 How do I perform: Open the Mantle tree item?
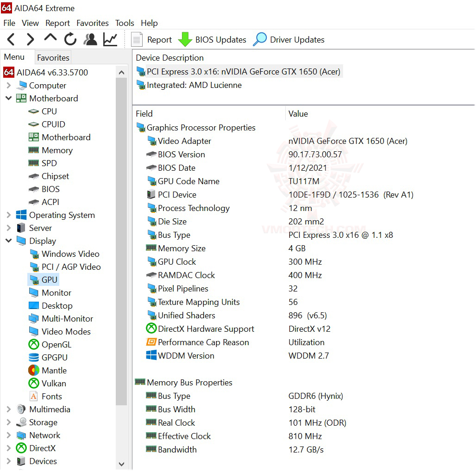point(54,370)
